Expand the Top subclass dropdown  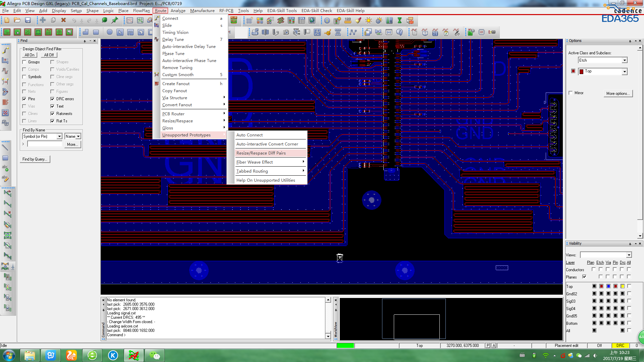(x=625, y=71)
